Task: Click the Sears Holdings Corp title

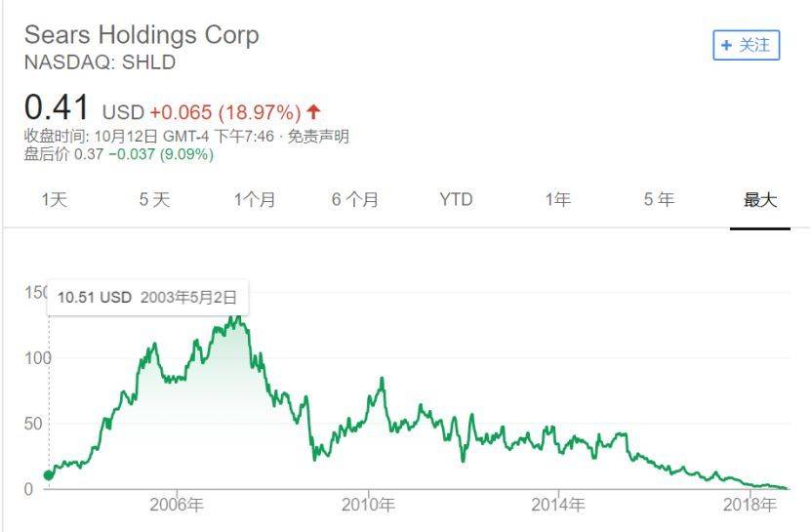Action: click(x=142, y=35)
